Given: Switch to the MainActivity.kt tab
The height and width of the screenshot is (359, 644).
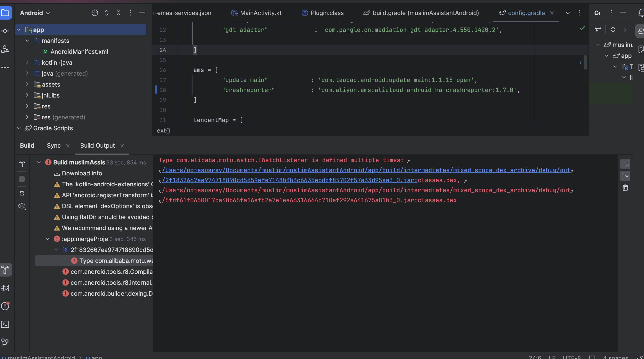Looking at the screenshot, I should [x=260, y=13].
